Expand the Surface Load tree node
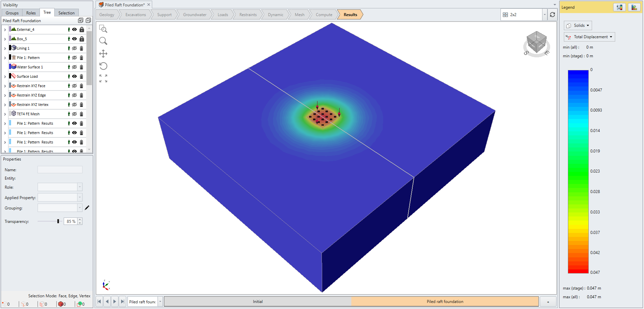This screenshot has height=309, width=644. click(5, 77)
